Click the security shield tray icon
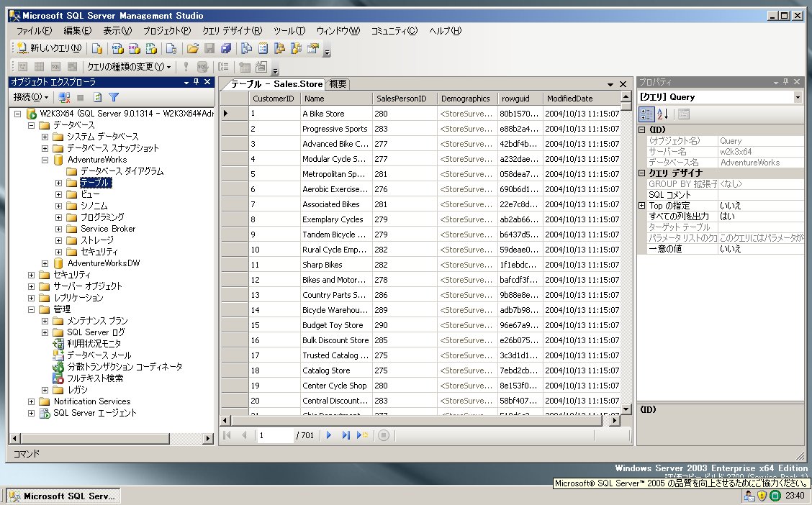This screenshot has height=505, width=812. 762,496
